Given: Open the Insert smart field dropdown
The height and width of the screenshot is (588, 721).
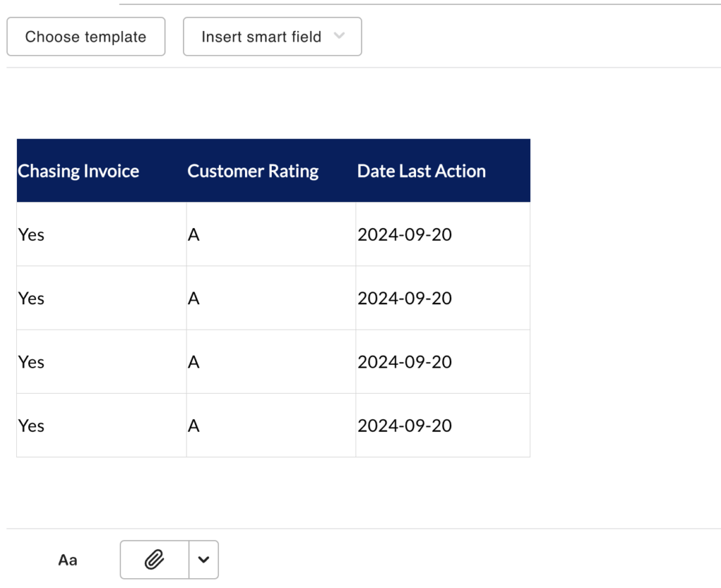Looking at the screenshot, I should 272,37.
